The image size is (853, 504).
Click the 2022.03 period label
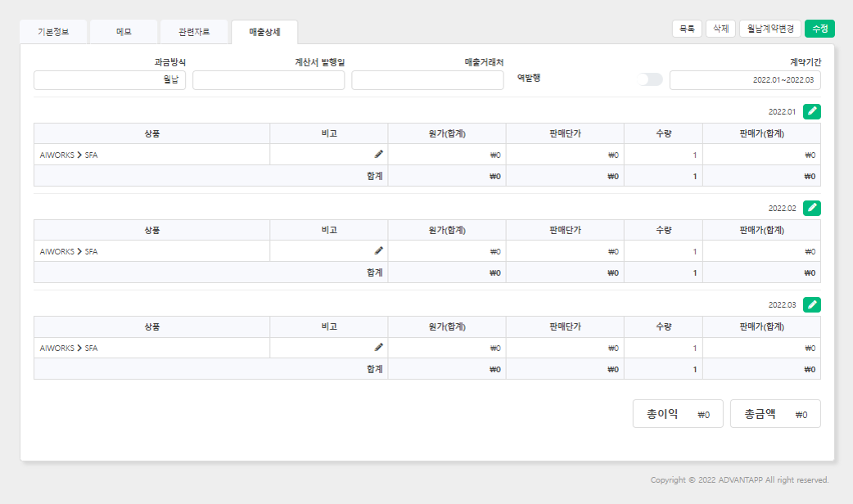pos(782,305)
